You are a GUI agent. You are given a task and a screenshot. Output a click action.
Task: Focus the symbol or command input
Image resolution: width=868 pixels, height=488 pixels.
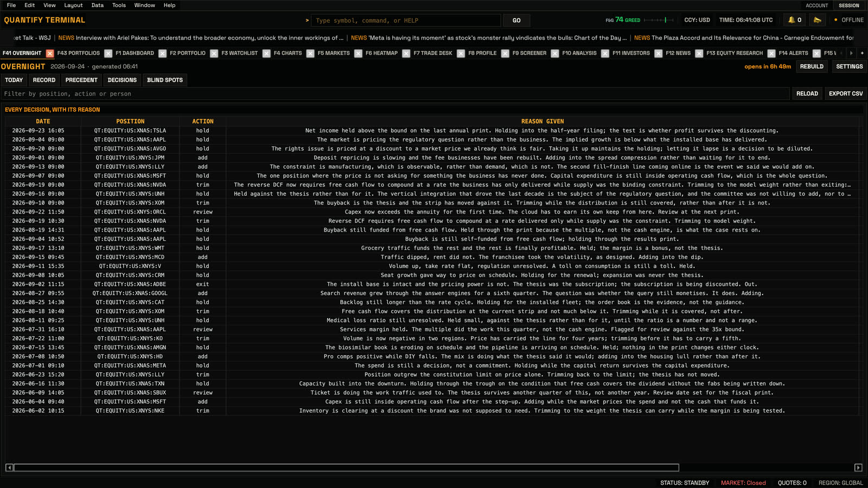click(406, 21)
